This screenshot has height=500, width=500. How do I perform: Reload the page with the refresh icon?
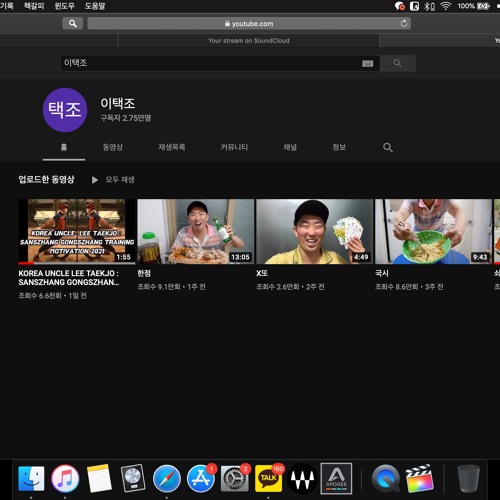coord(404,23)
